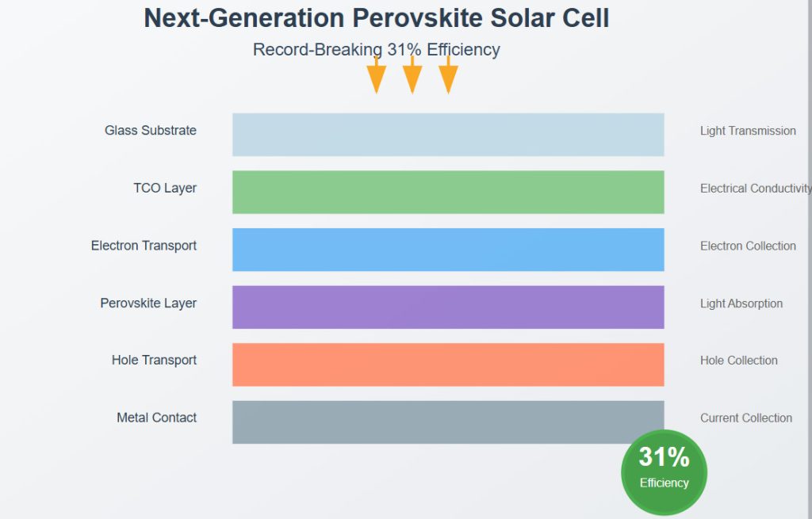This screenshot has height=519, width=812.
Task: Click the Next-Generation Perovskite Solar Cell title
Action: [x=377, y=18]
